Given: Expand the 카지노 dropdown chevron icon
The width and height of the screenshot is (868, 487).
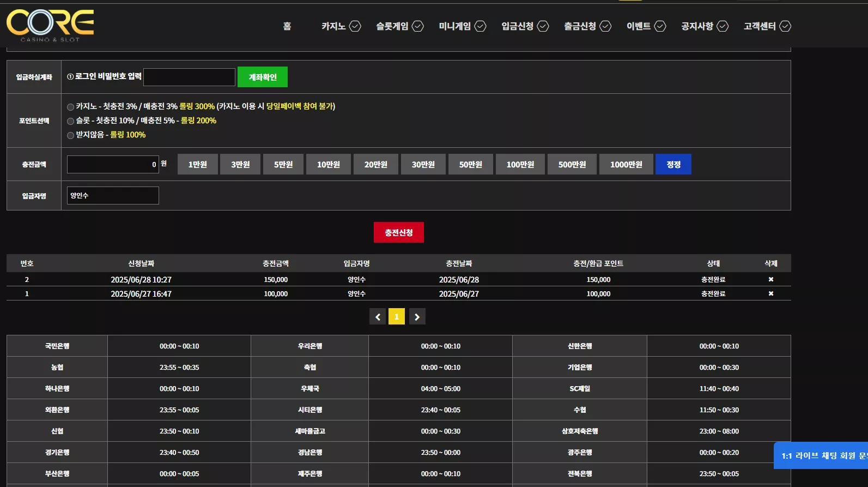Looking at the screenshot, I should click(355, 26).
